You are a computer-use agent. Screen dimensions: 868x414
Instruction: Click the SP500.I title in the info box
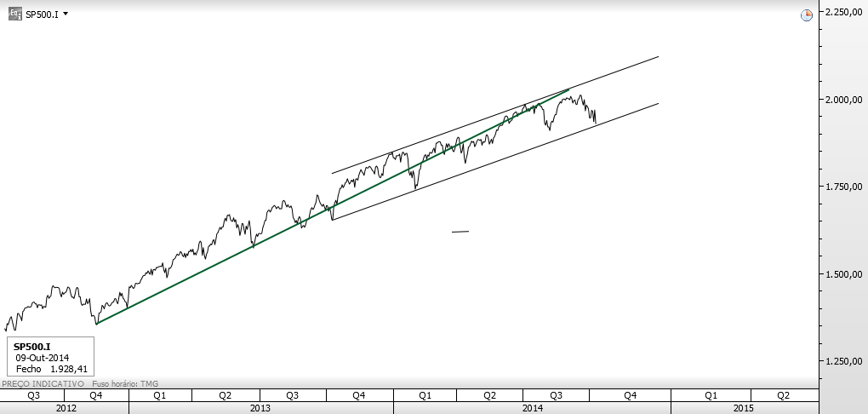pos(32,347)
